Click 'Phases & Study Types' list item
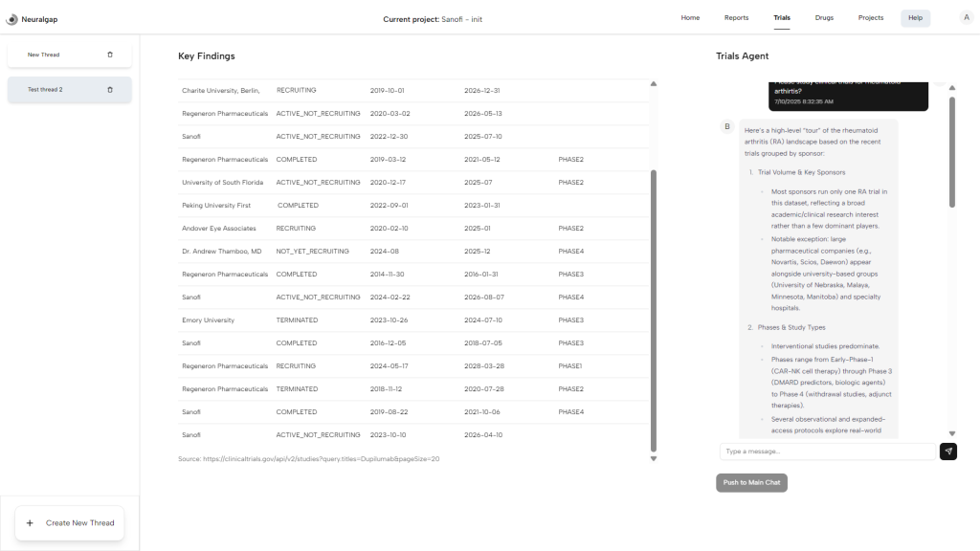The height and width of the screenshot is (551, 980). (791, 327)
